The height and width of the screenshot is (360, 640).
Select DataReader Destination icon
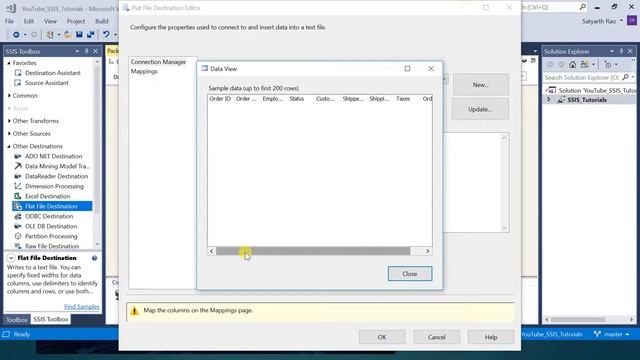(18, 176)
